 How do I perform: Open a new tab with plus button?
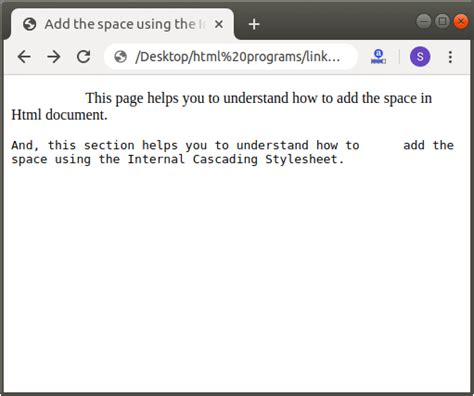254,24
